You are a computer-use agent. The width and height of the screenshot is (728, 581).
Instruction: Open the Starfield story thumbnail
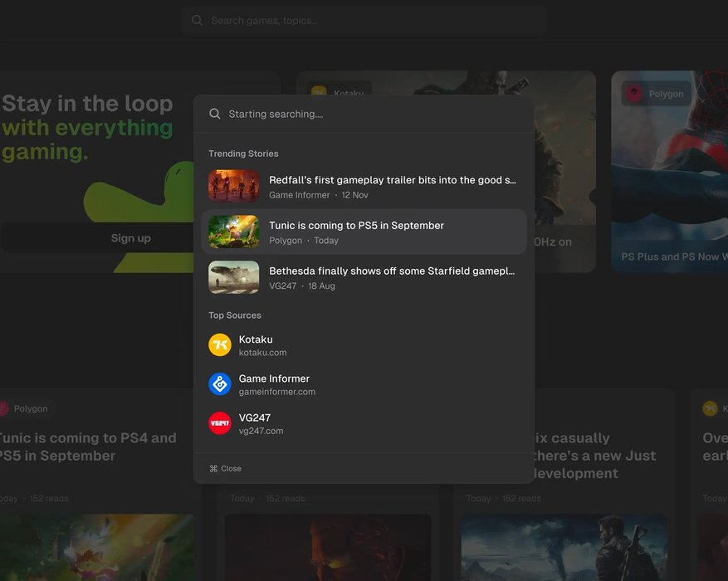click(233, 278)
